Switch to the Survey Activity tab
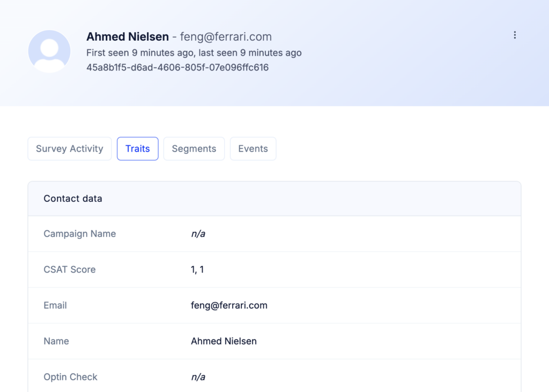 click(70, 149)
